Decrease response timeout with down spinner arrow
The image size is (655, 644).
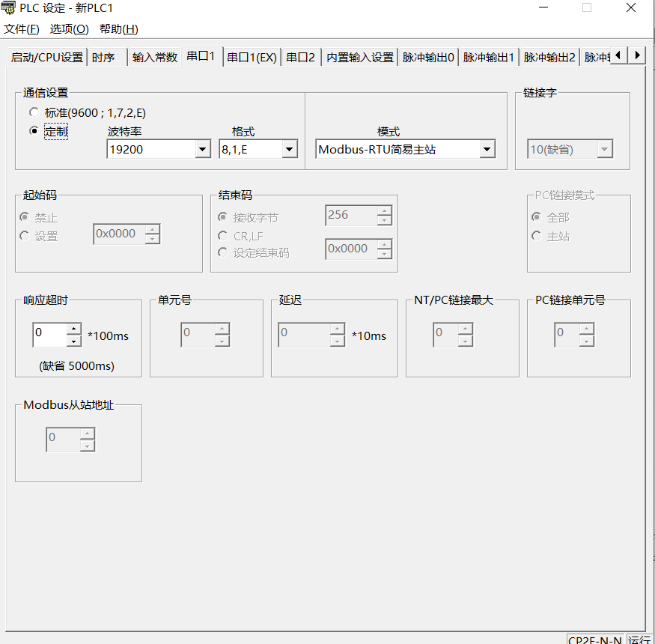[73, 341]
